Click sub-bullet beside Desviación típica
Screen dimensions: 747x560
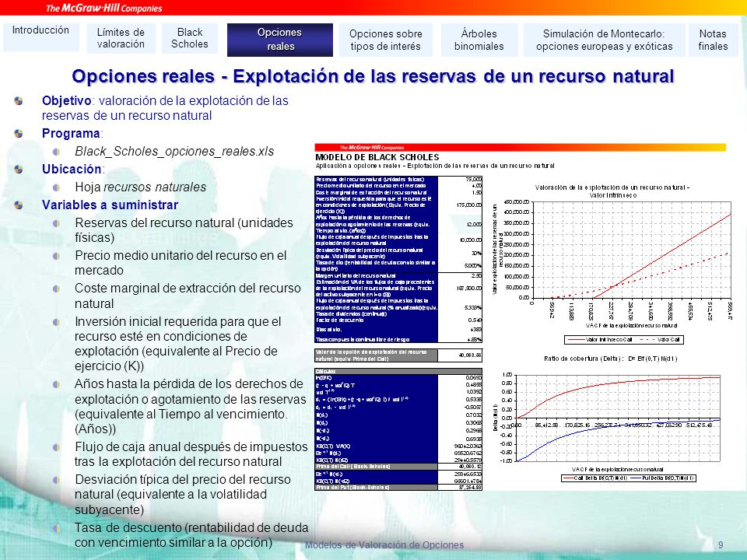click(56, 480)
